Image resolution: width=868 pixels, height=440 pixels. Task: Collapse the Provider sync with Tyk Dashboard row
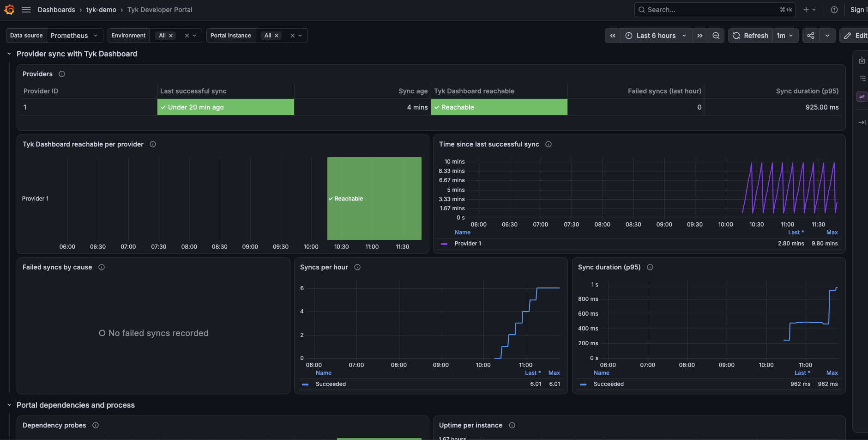9,54
